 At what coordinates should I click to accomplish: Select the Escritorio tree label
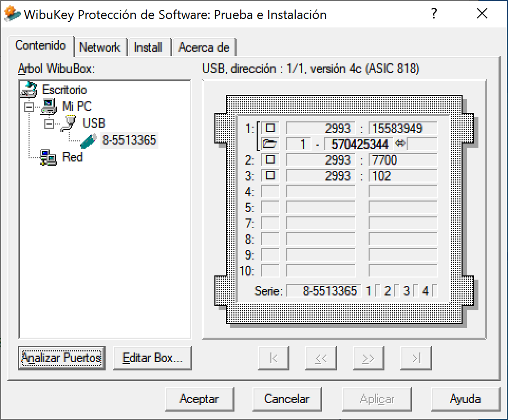coord(64,90)
